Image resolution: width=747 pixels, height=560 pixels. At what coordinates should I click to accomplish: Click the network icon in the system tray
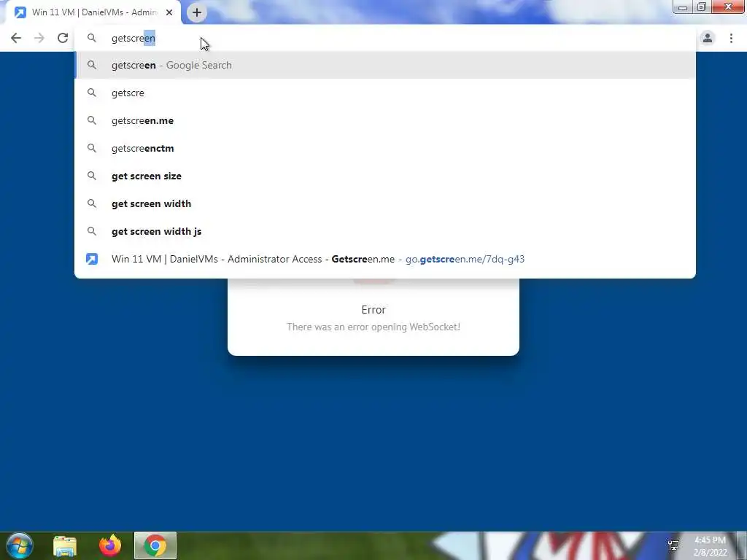673,545
